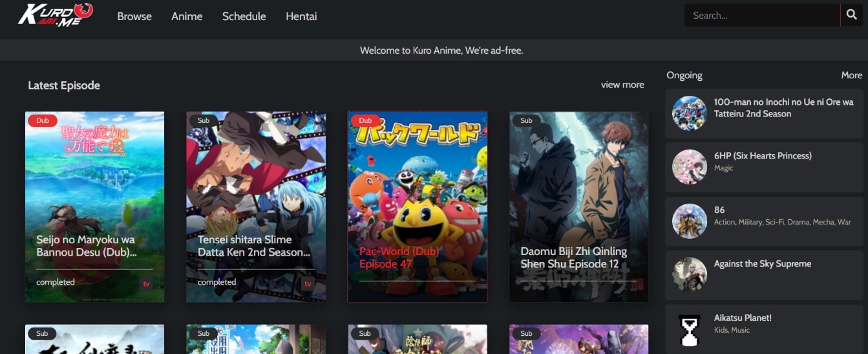868x354 pixels.
Task: Click the Seijo no Maryoku wa Bannou Desu title text
Action: tap(87, 246)
